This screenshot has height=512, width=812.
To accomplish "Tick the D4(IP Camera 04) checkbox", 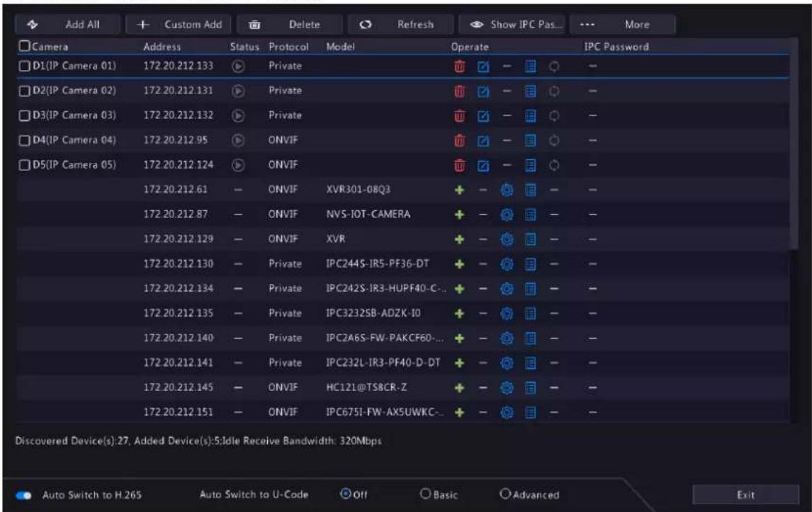I will 24,140.
